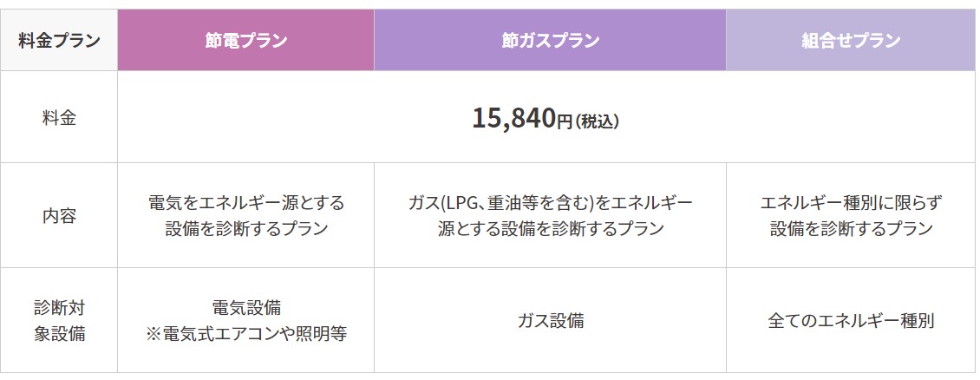Click the ※電気式エアコンや照明等 note
This screenshot has width=980, height=380.
click(246, 333)
